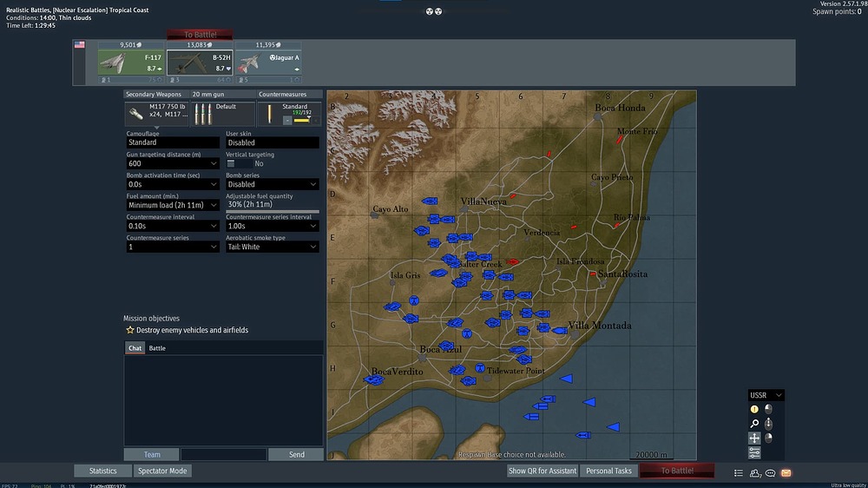Viewport: 868px width, 488px height.
Task: Open Countermeasure series interval dropdown
Action: pos(272,226)
